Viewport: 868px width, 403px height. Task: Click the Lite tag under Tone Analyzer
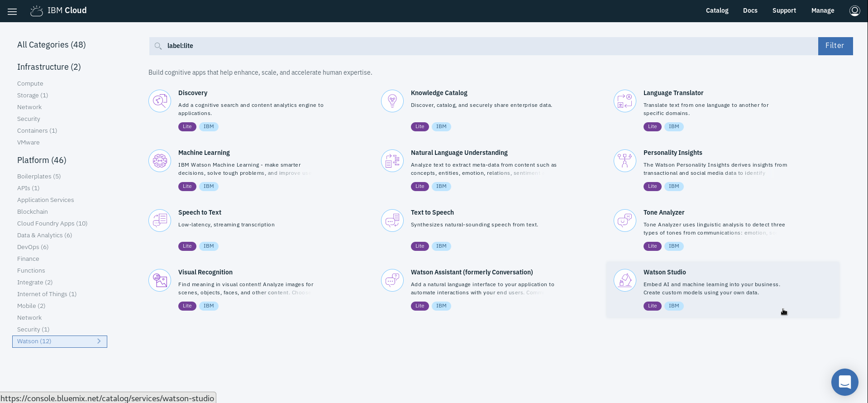tap(653, 246)
